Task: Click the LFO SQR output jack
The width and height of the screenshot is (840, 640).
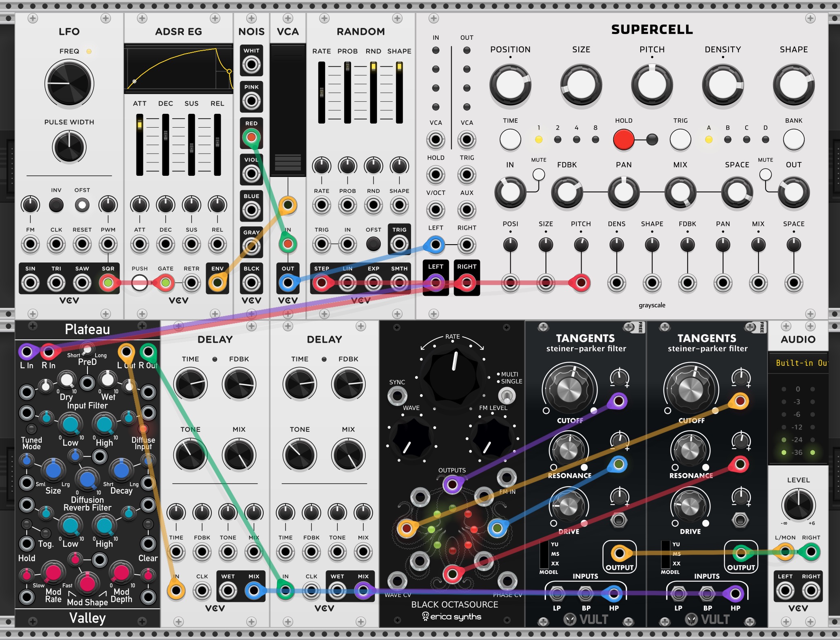Action: click(108, 283)
